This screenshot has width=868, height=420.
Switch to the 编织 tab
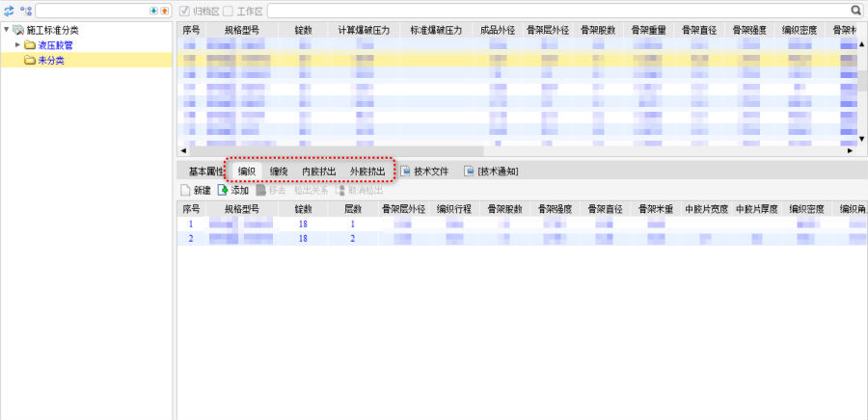click(x=246, y=171)
